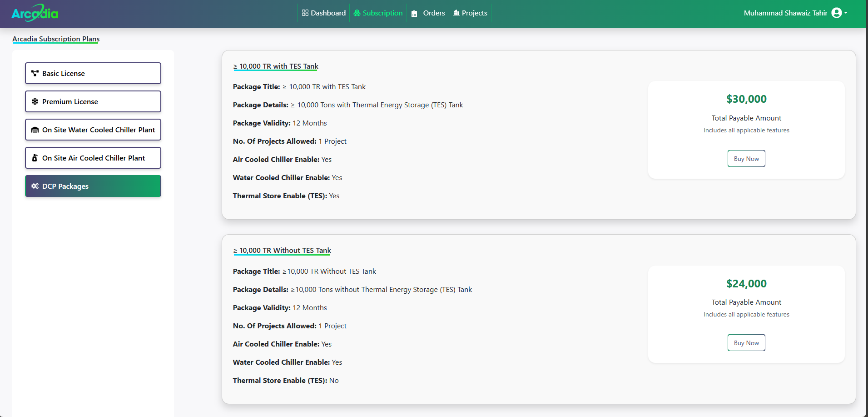Image resolution: width=868 pixels, height=417 pixels.
Task: Go to the Orders page
Action: (x=434, y=13)
